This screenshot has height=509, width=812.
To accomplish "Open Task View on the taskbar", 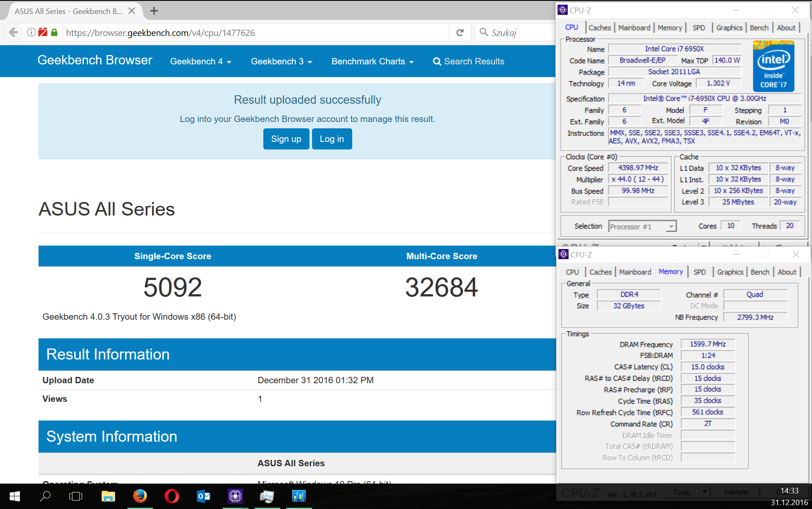I will 76,496.
